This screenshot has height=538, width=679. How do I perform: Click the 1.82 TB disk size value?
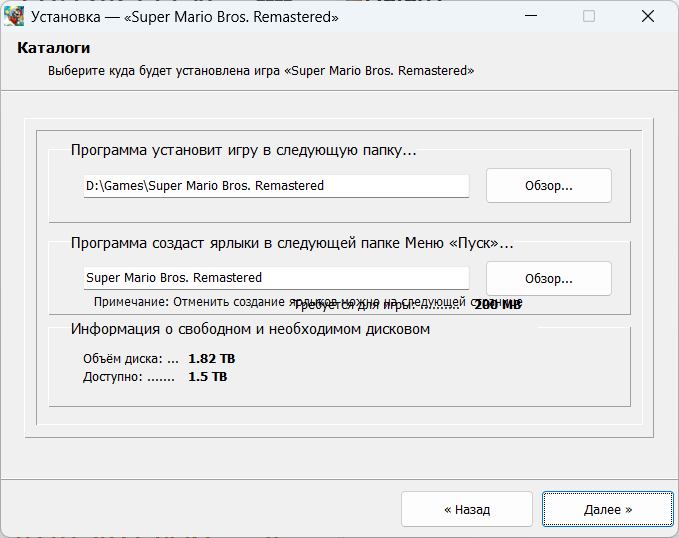211,358
